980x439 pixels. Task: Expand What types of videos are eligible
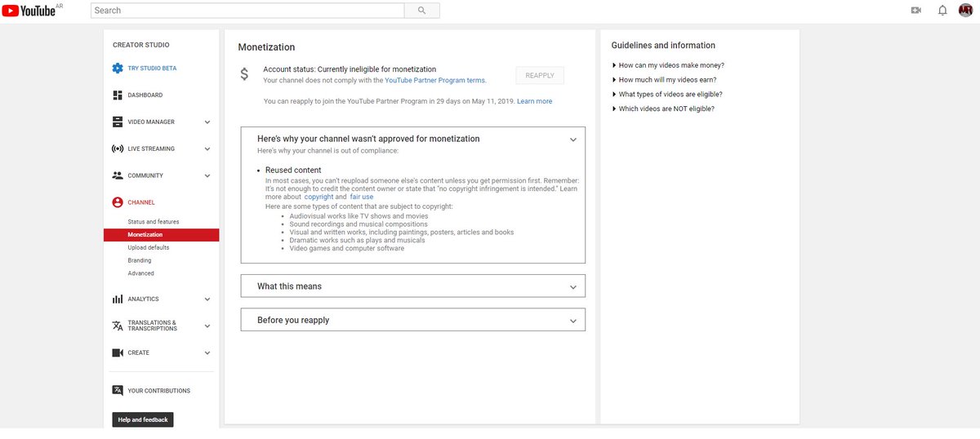(667, 95)
